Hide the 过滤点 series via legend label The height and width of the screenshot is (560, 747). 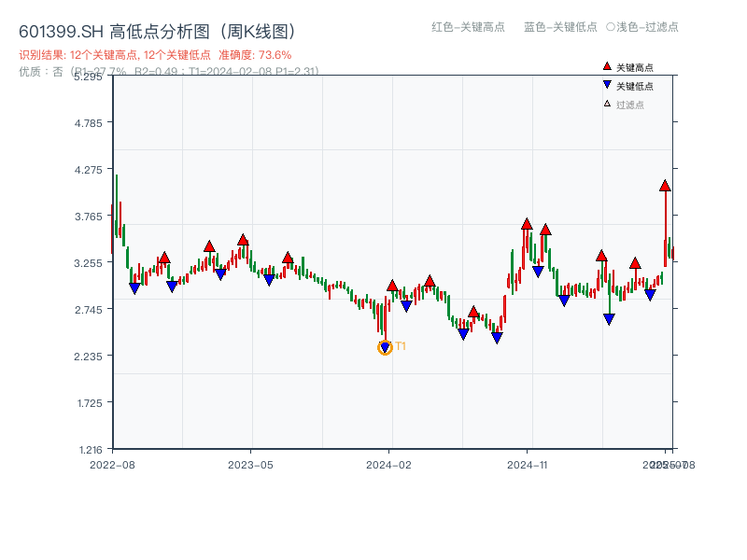click(630, 105)
